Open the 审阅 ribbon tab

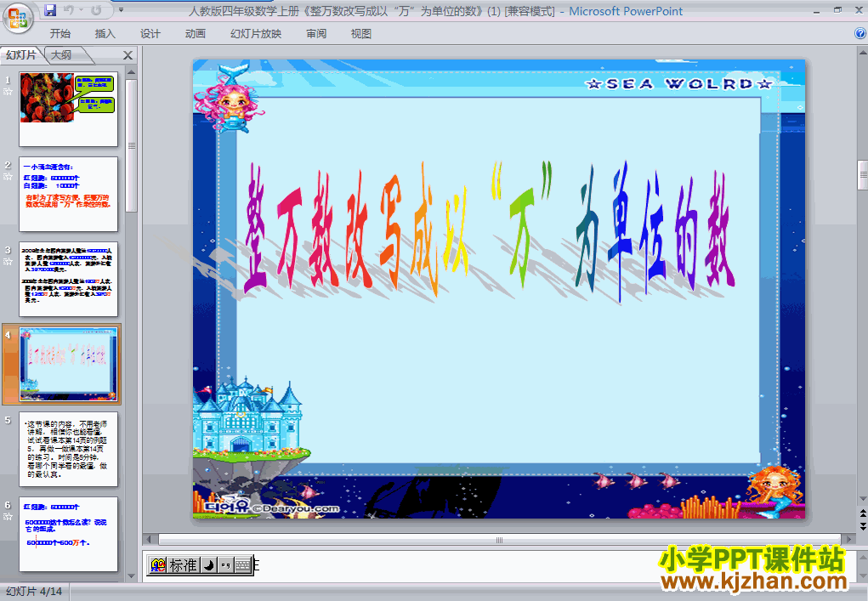pyautogui.click(x=316, y=34)
